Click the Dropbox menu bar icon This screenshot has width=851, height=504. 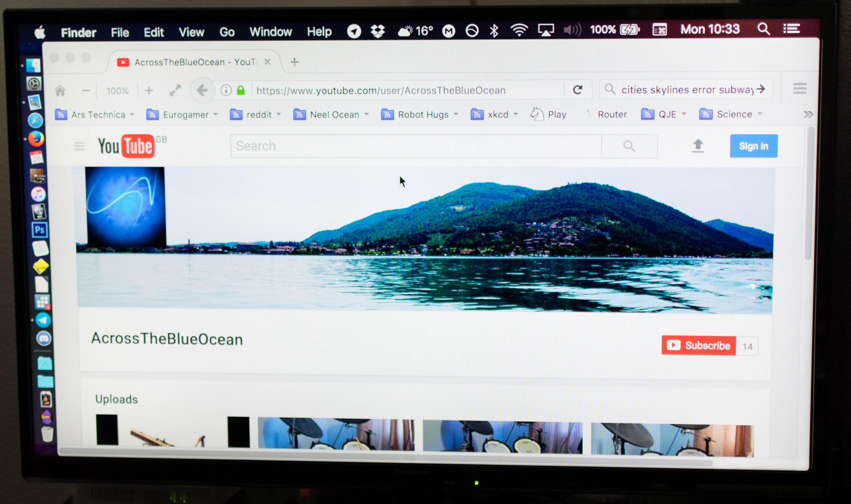pyautogui.click(x=377, y=31)
